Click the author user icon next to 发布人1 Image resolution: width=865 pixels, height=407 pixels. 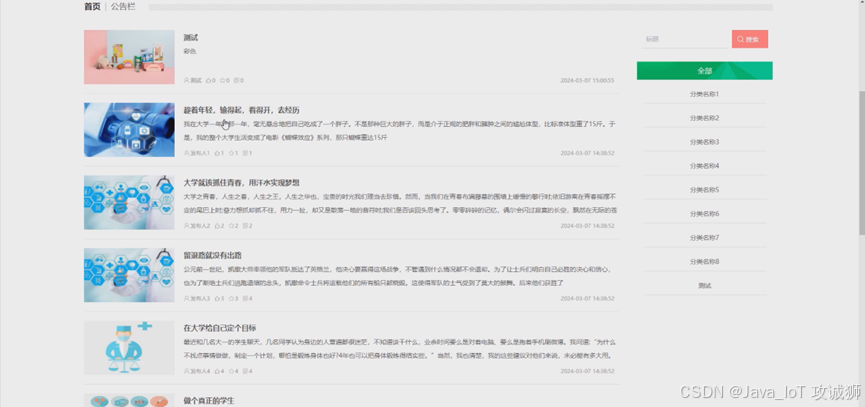pyautogui.click(x=186, y=153)
